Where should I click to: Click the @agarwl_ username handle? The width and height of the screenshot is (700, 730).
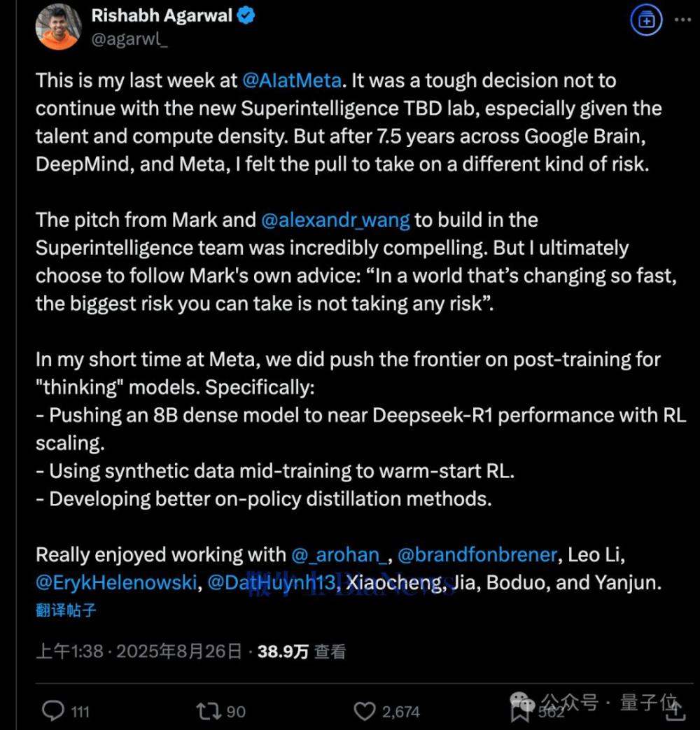pos(129,39)
